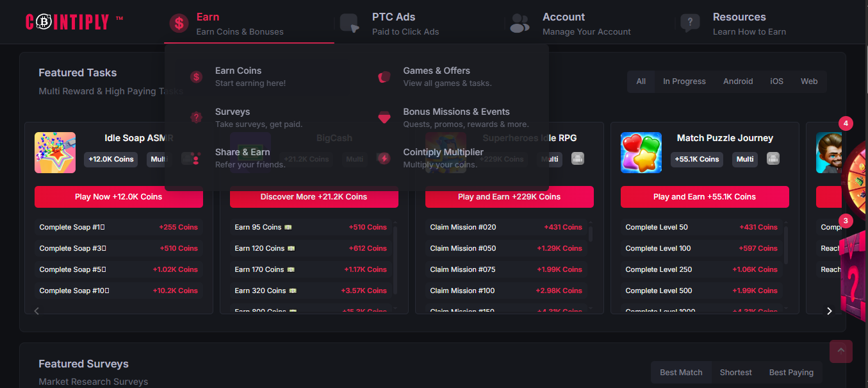Click the Bonus Missions diamond icon
The height and width of the screenshot is (388, 868).
point(384,117)
